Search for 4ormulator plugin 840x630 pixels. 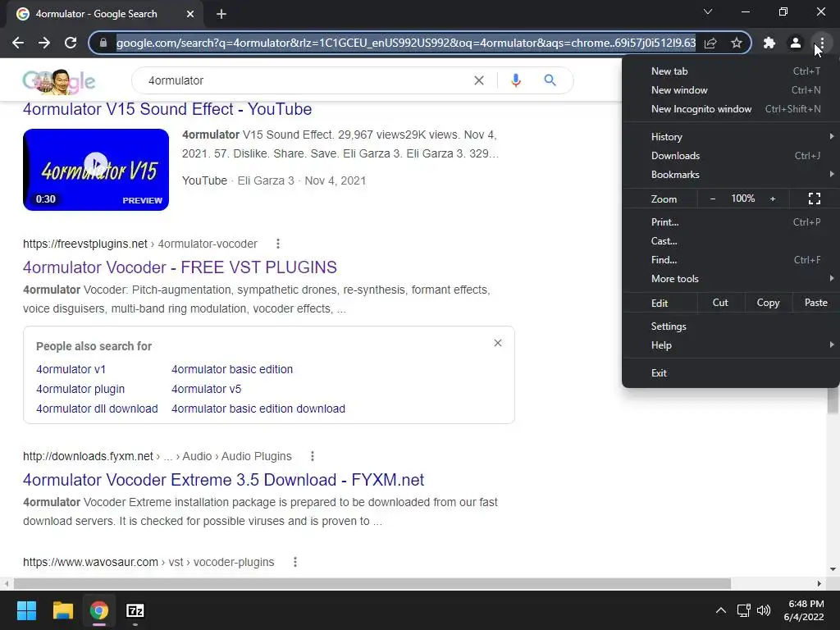(x=80, y=389)
